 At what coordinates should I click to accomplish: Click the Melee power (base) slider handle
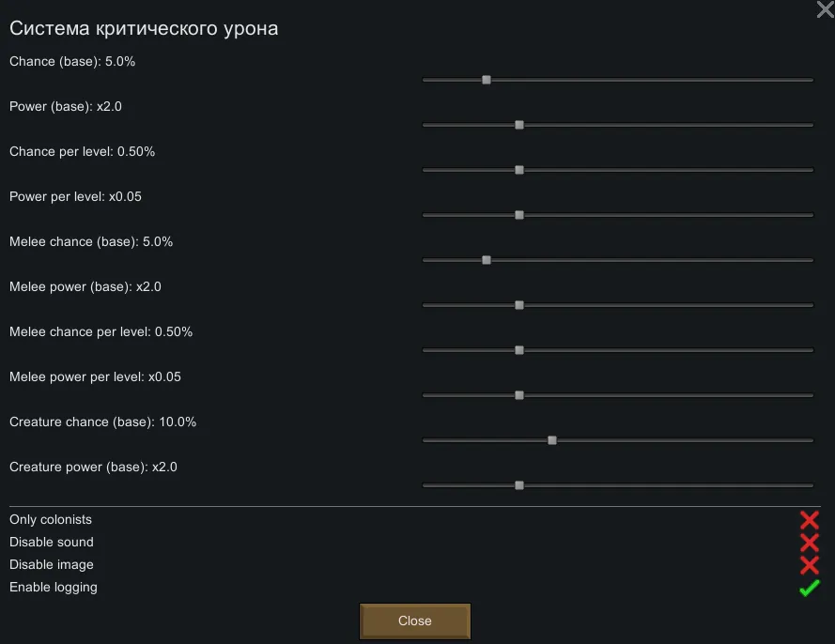tap(519, 305)
